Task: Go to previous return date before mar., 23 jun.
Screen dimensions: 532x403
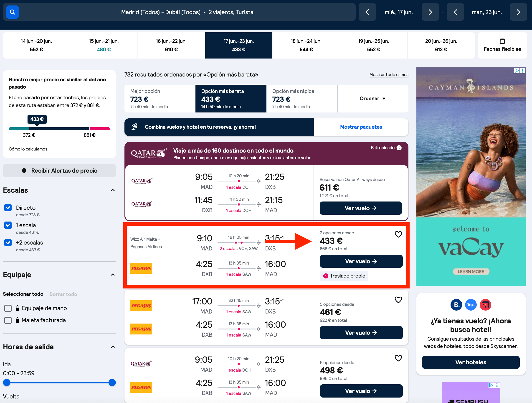Action: [455, 12]
